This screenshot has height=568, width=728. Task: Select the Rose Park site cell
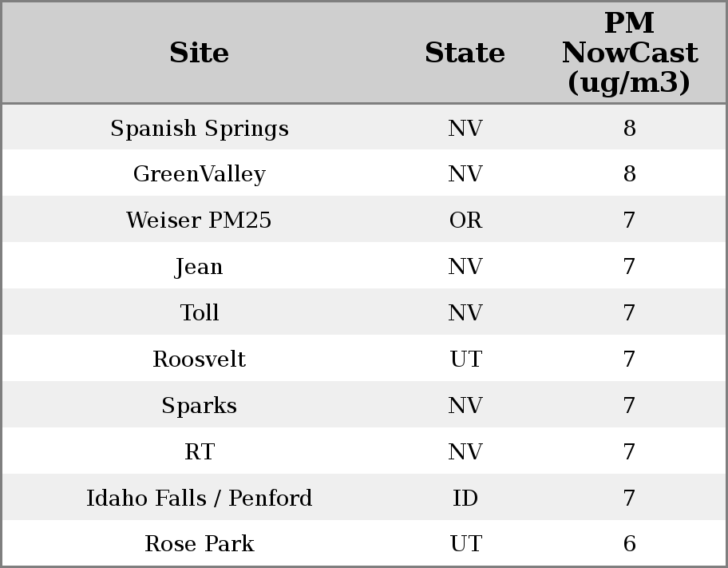[200, 543]
